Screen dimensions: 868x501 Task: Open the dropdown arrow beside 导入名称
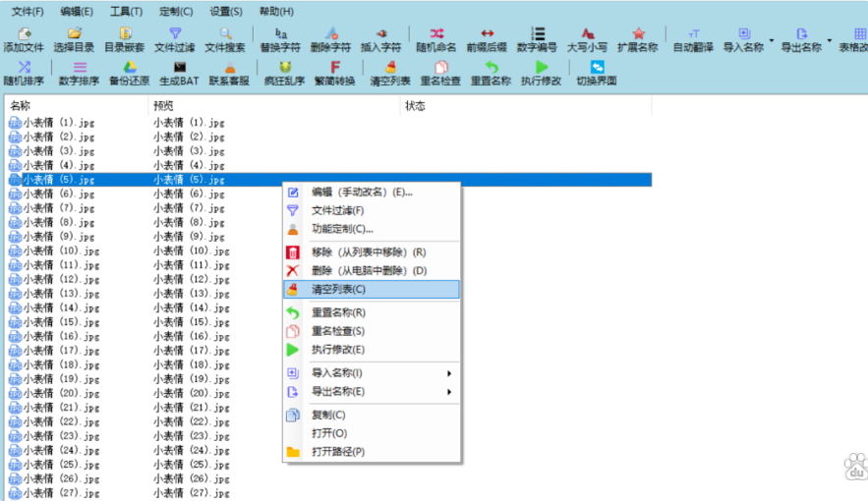772,40
